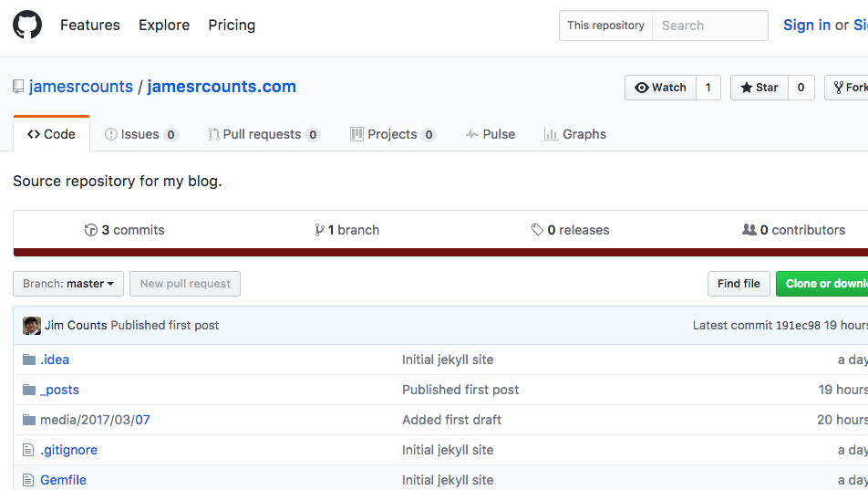Click the Star button

click(759, 88)
